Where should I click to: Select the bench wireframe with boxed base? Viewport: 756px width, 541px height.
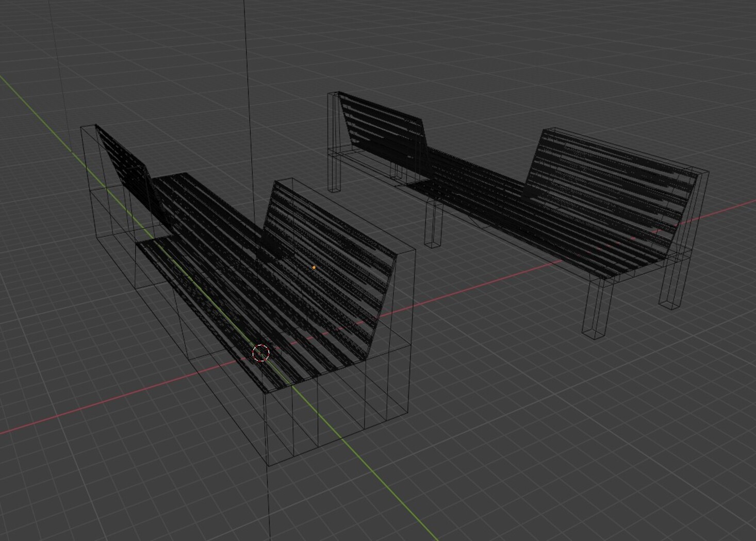pos(248,295)
